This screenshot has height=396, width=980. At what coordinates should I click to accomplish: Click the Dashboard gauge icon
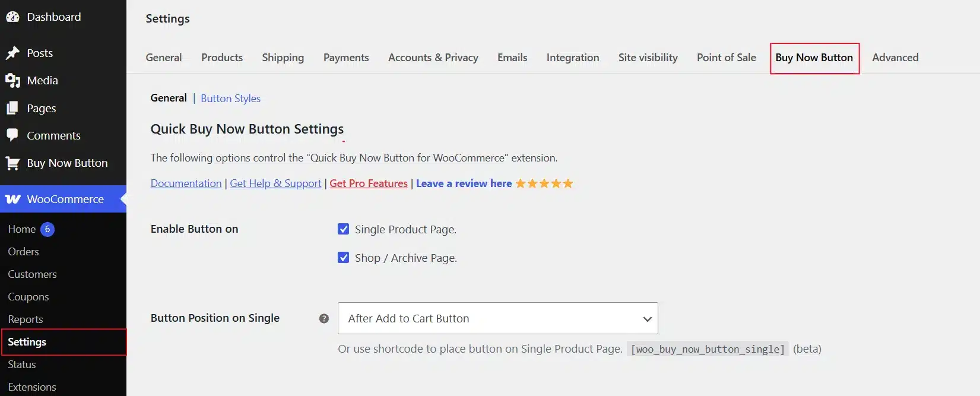pos(12,17)
